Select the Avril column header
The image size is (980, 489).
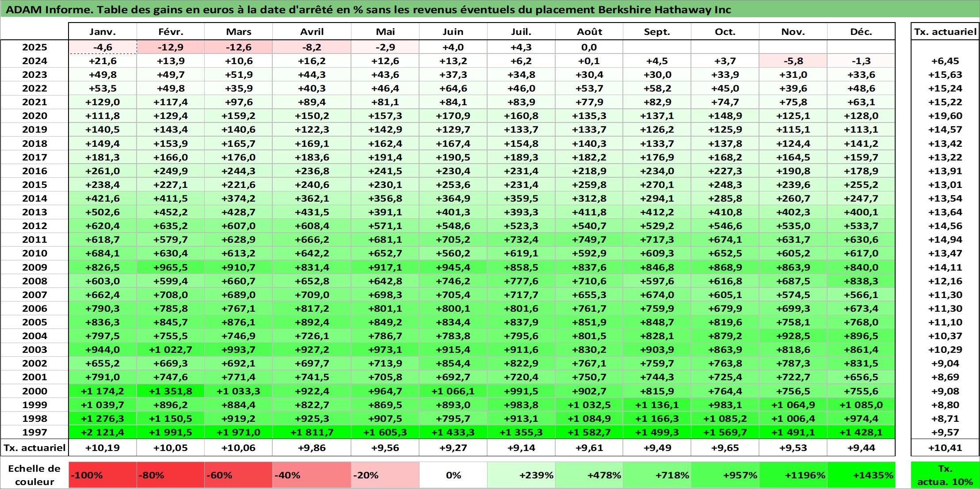tap(312, 32)
